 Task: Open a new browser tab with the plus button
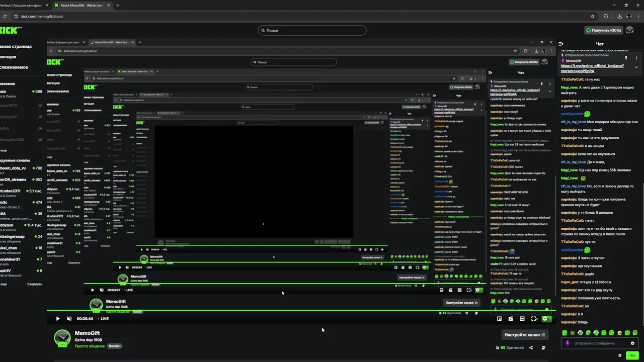[x=118, y=5]
